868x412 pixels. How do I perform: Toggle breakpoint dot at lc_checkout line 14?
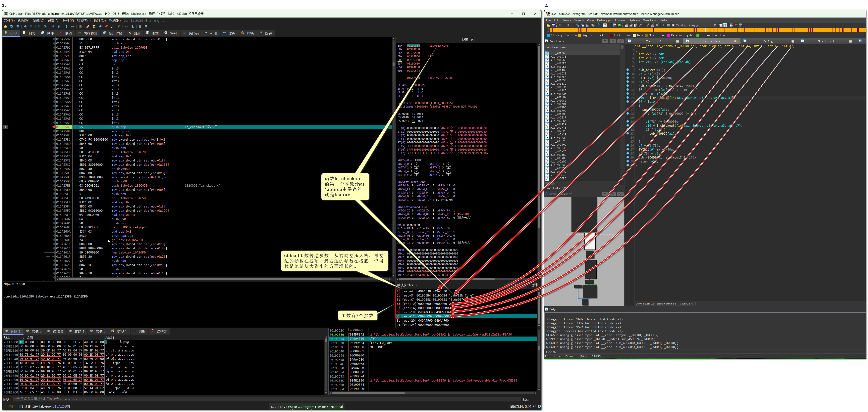pos(627,98)
